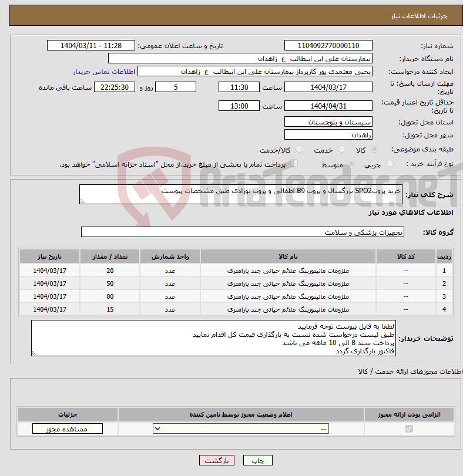This screenshot has width=463, height=476.
Task: Click the اطلاعات مجوزهای ارائه خدمت / کالا heading
Action: click(x=410, y=372)
